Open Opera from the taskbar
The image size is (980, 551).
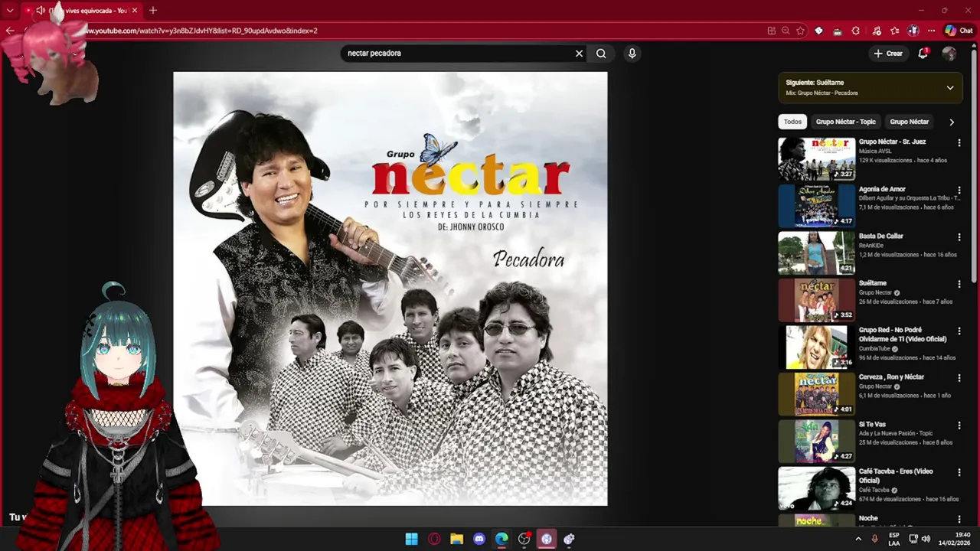point(434,539)
